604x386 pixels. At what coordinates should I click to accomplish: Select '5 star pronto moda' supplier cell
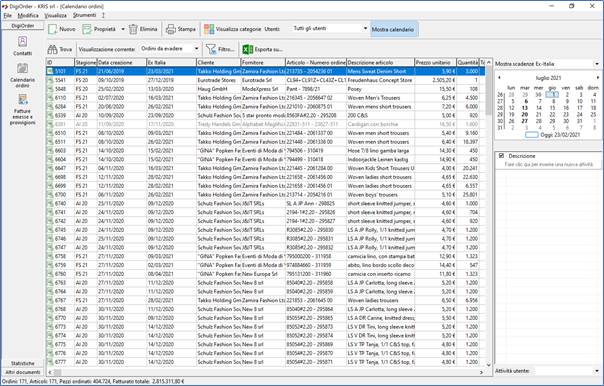pos(263,116)
